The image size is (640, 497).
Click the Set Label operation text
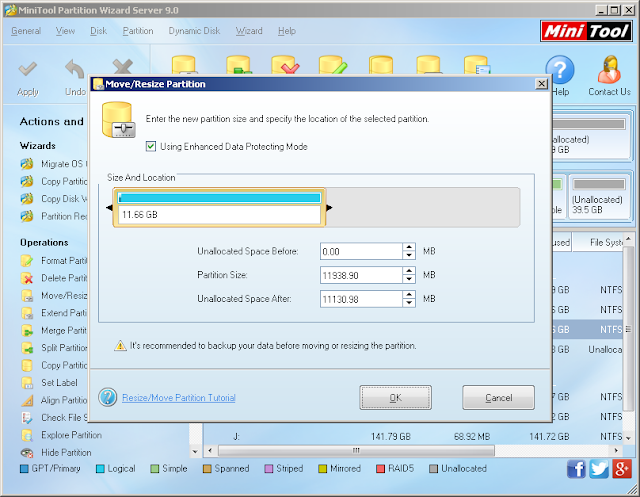tap(59, 383)
